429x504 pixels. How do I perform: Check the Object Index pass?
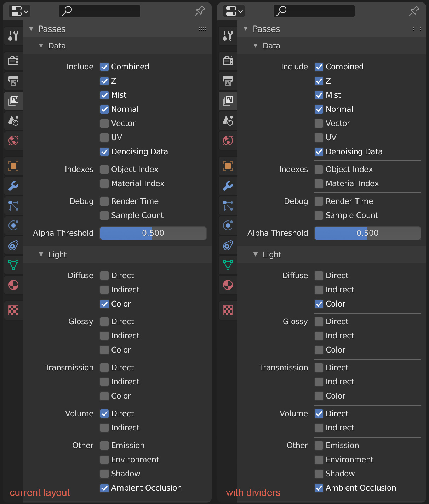[x=104, y=169]
